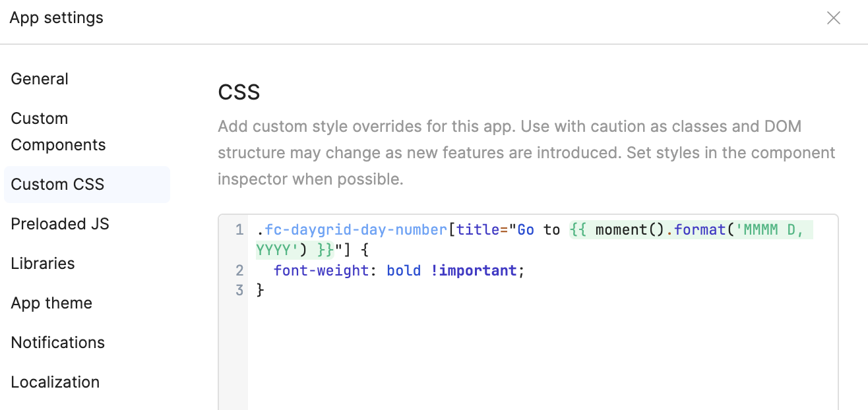This screenshot has width=868, height=410.
Task: Click the title attribute in the selector
Action: click(x=478, y=230)
